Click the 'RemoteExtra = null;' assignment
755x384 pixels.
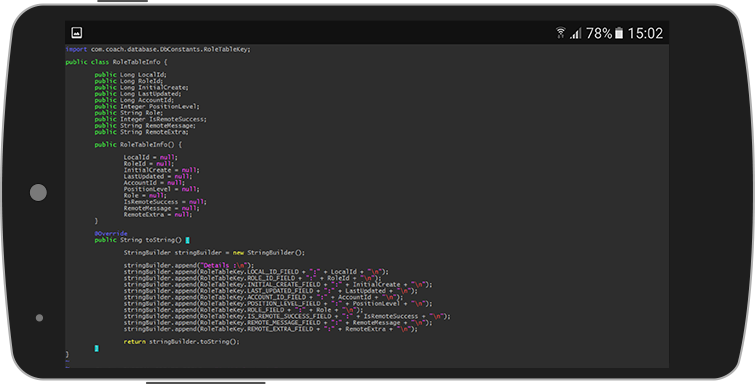157,214
